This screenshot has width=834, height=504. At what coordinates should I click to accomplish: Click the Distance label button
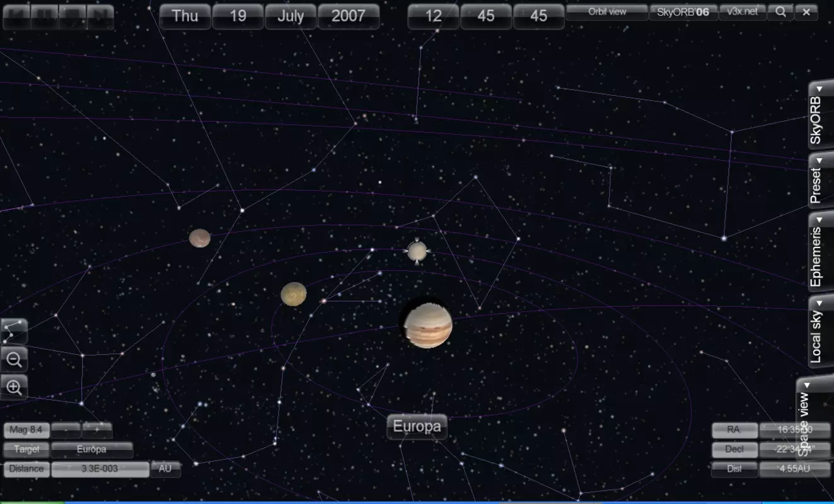tap(26, 469)
